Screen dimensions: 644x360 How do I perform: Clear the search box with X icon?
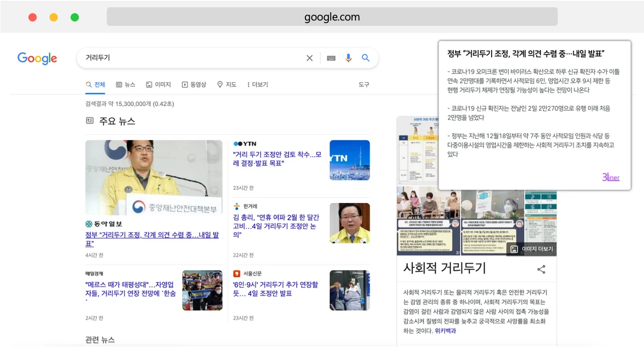[x=310, y=58]
